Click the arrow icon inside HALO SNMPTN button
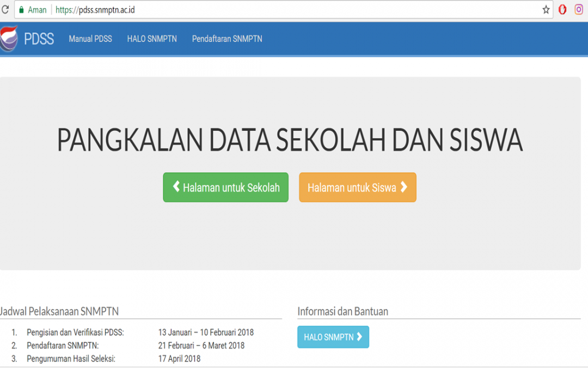 (358, 337)
